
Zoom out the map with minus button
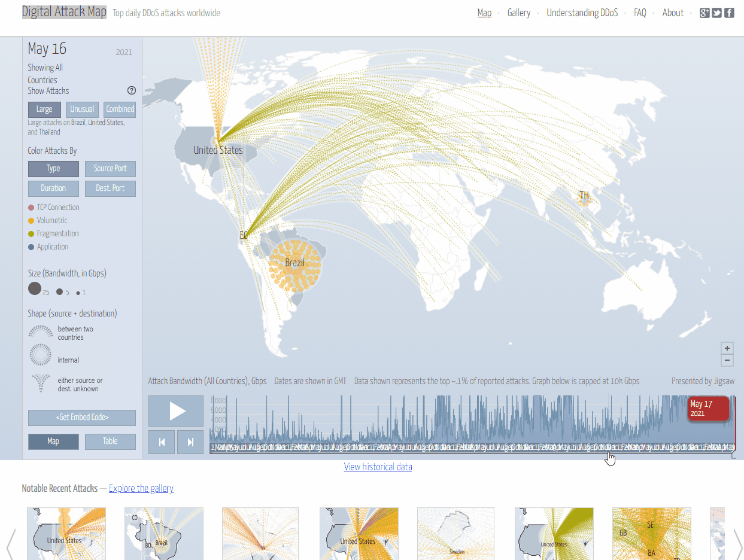pos(727,360)
